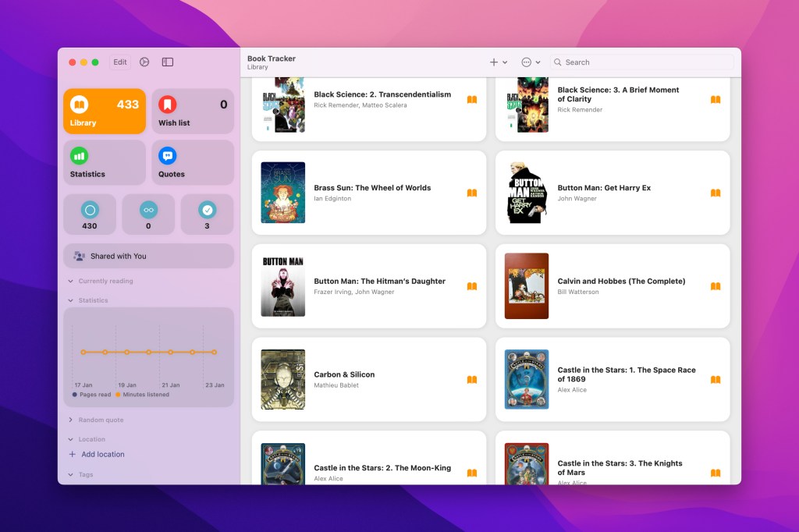Screen dimensions: 799x532
Task: Click the green Statistics bar chart icon
Action: pos(79,156)
